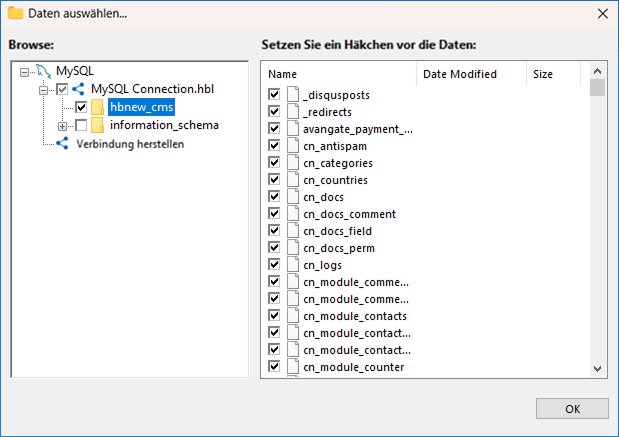Select the cn_docs_field row
This screenshot has height=437, width=619.
click(x=337, y=231)
